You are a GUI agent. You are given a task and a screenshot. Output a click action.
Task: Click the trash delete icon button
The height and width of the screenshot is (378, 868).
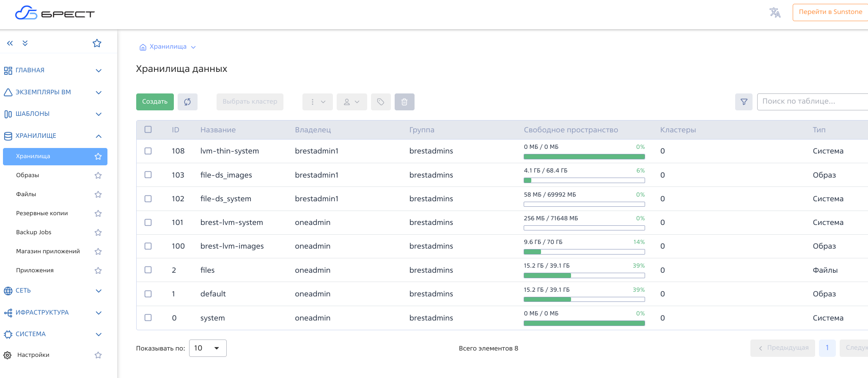click(x=404, y=102)
